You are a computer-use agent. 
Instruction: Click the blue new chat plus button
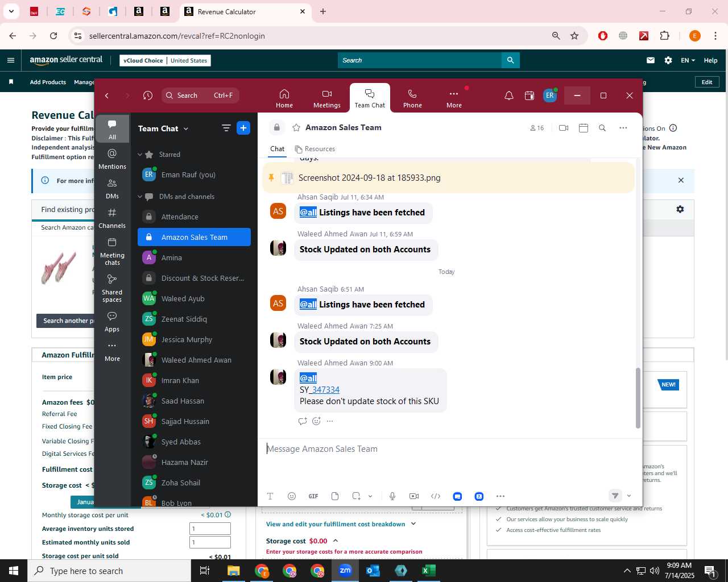point(243,128)
